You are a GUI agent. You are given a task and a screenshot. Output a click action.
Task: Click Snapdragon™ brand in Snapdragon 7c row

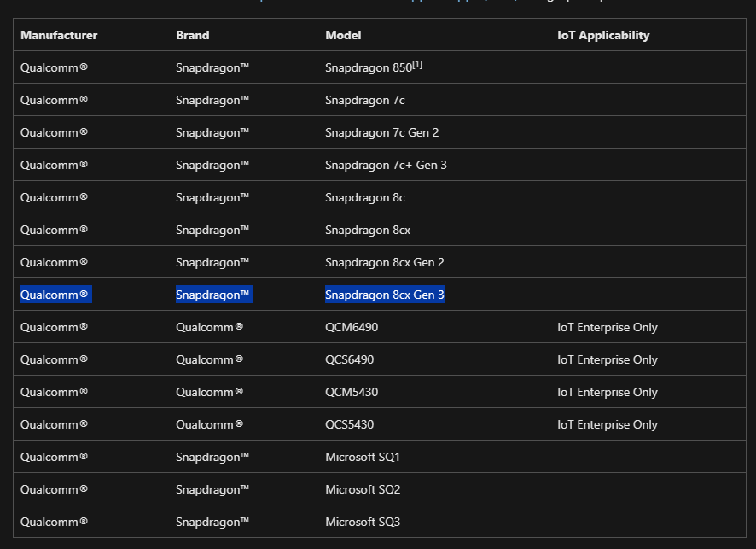pos(212,100)
